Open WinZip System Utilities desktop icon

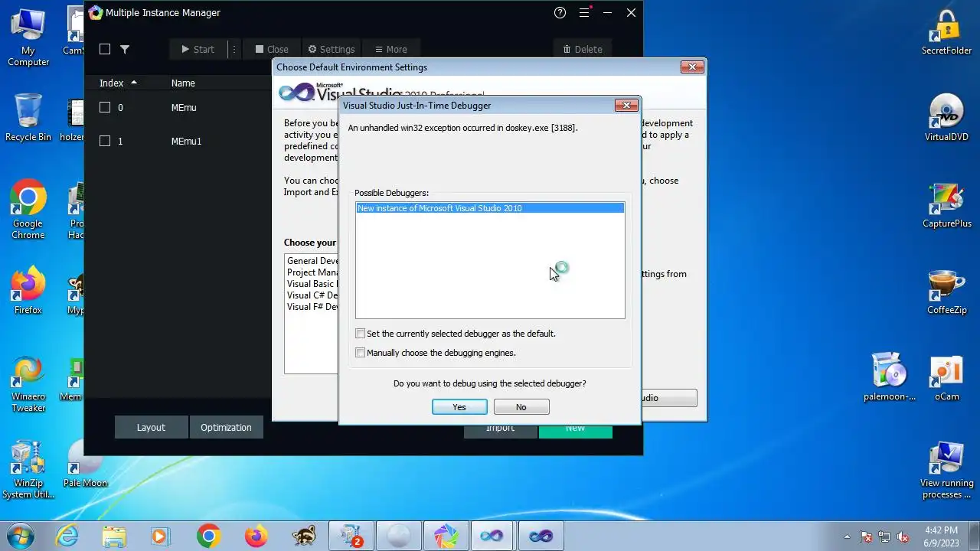pos(28,470)
